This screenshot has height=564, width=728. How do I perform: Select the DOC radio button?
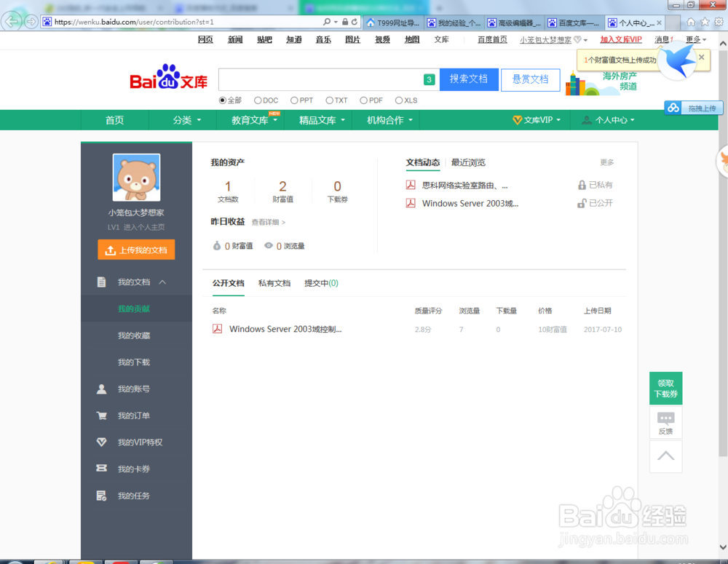[258, 100]
